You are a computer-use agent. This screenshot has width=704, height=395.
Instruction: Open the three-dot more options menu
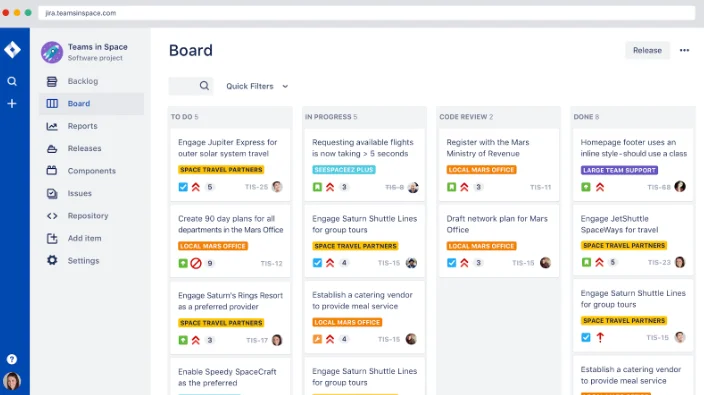click(684, 50)
